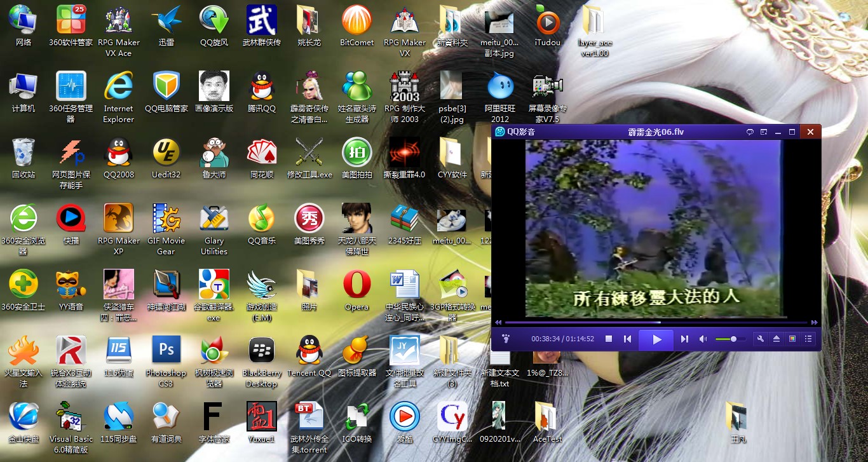Select the 360安全卫士 desktop icon

(24, 290)
